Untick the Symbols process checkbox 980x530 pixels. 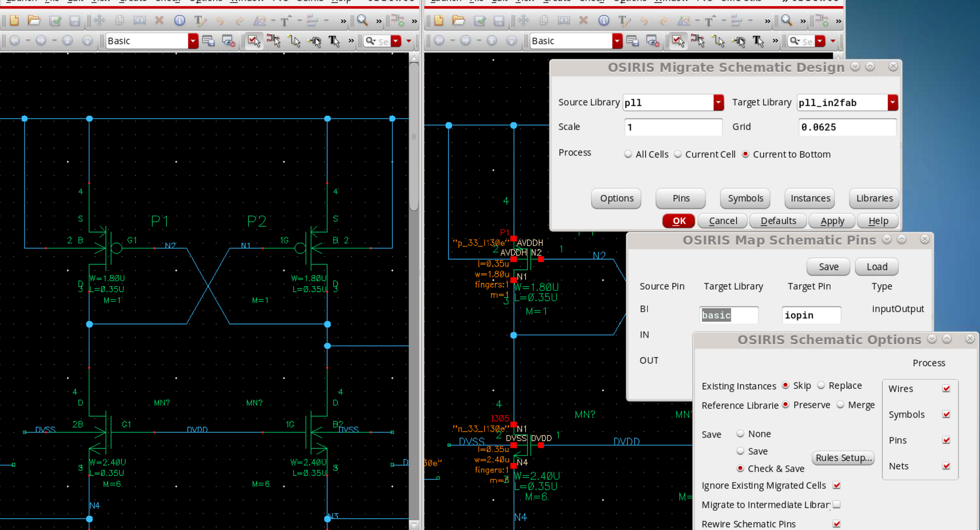(946, 414)
